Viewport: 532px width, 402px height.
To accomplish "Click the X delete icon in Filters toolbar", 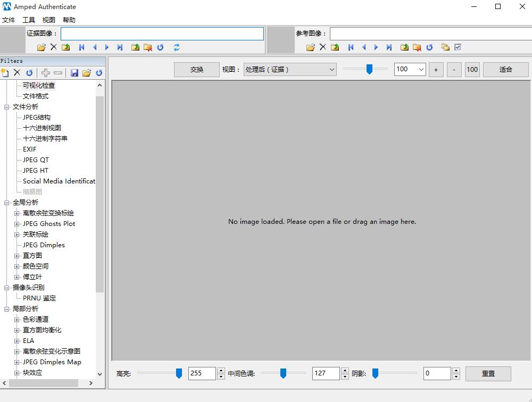I will tap(17, 72).
